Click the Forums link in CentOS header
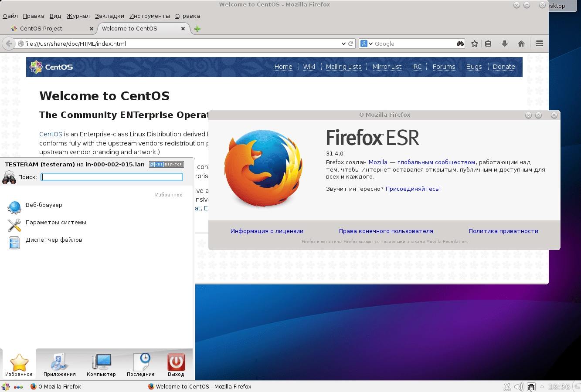 click(444, 67)
